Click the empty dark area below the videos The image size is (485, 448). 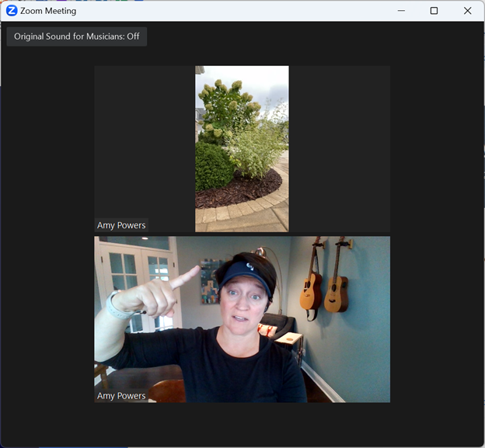tap(242, 424)
